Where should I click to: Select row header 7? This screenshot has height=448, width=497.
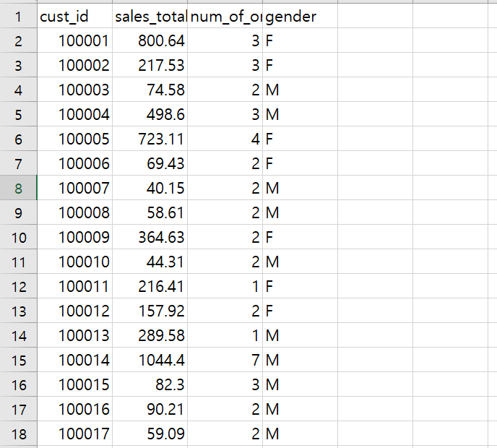[x=18, y=163]
